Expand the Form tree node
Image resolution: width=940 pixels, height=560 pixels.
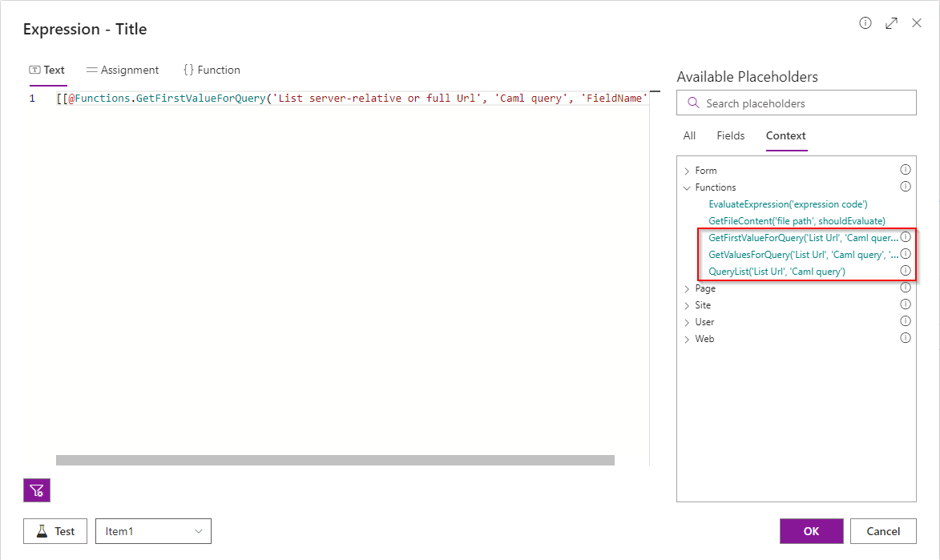click(688, 170)
